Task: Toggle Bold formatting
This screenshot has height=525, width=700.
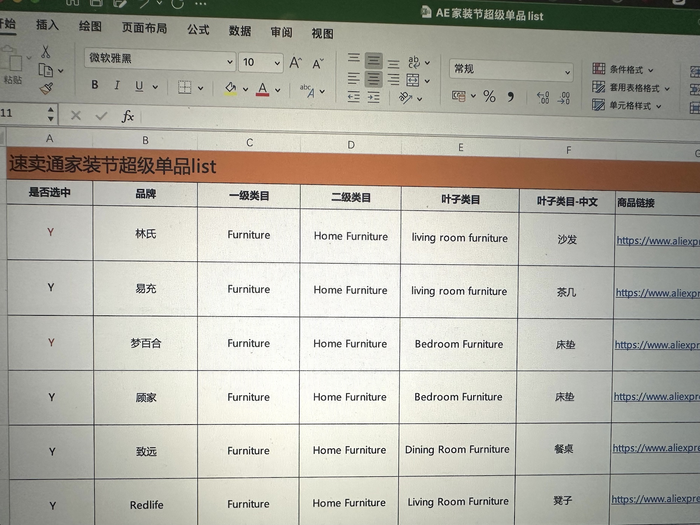Action: point(95,86)
